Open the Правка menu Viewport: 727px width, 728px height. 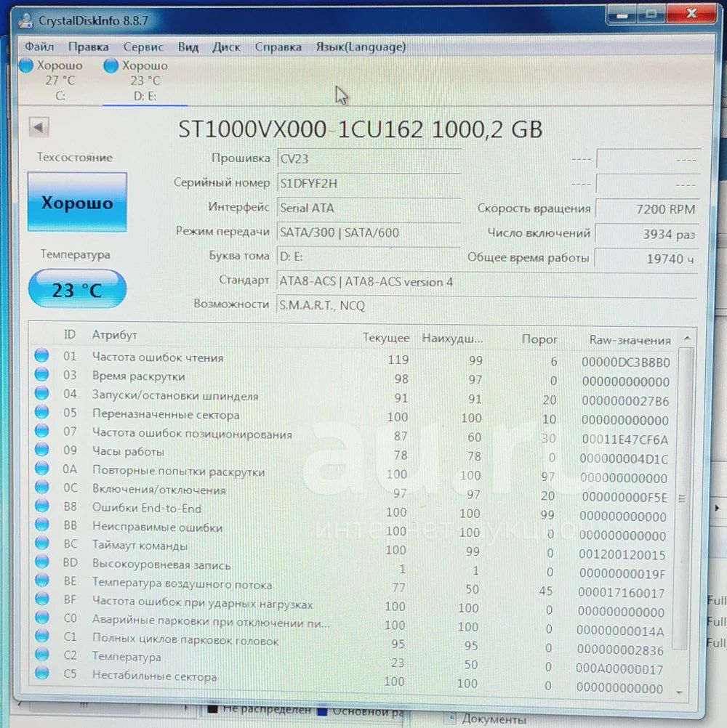(x=88, y=47)
